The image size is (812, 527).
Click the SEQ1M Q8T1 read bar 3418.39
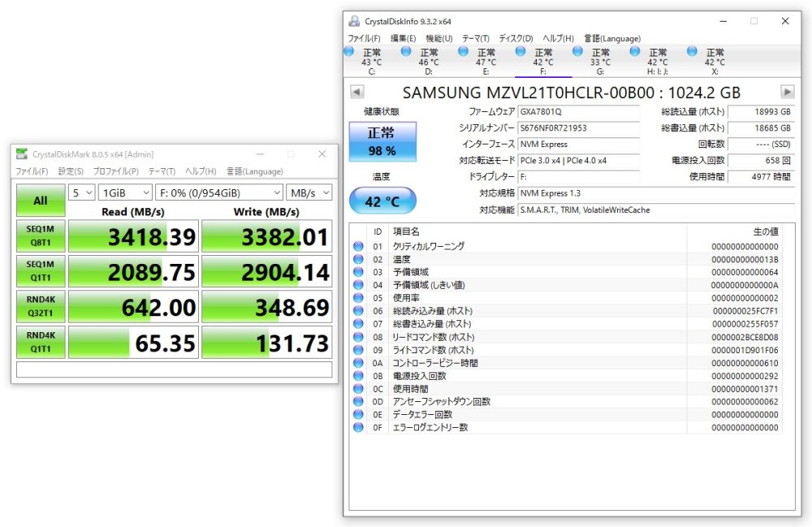pyautogui.click(x=133, y=236)
